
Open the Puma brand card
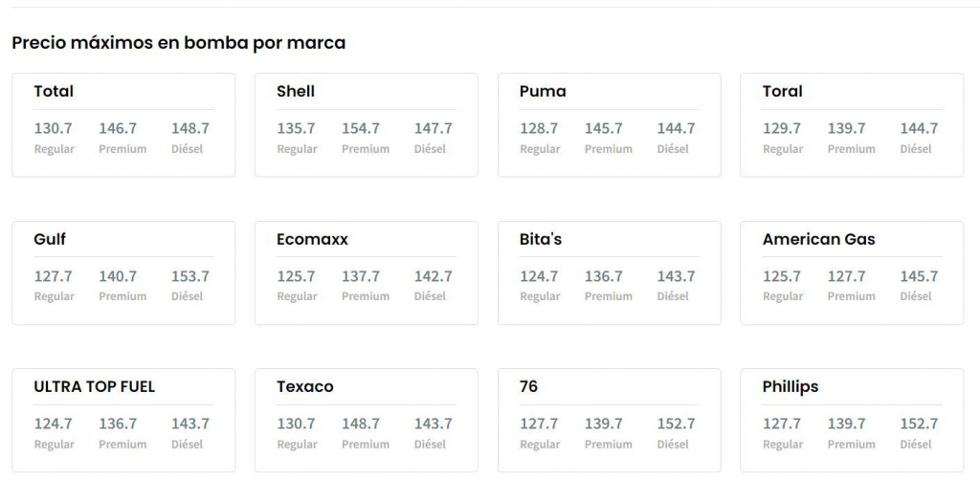(543, 92)
